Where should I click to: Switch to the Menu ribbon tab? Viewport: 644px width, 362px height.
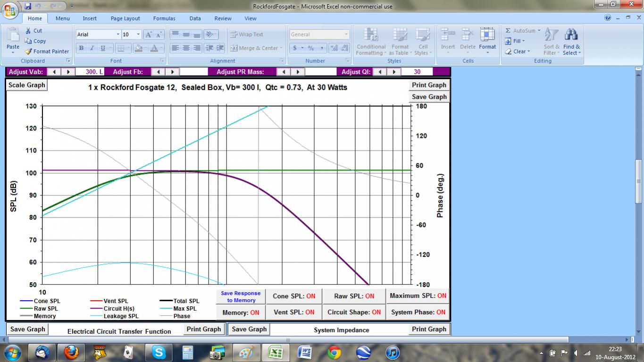pos(62,18)
